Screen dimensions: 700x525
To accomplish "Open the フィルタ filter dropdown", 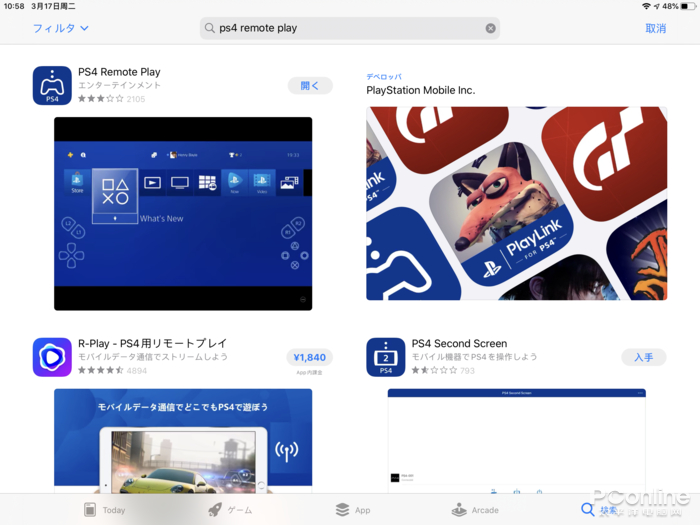I will click(61, 29).
